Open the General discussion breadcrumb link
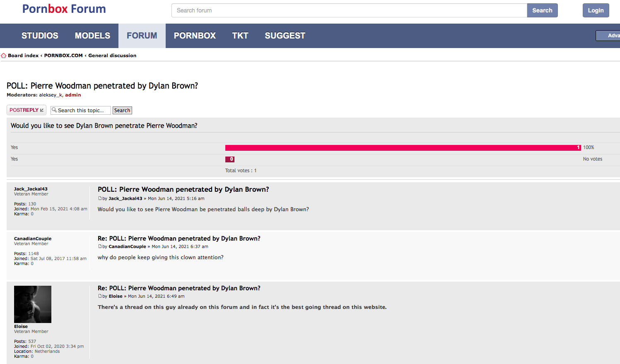Image resolution: width=620 pixels, height=364 pixels. pos(112,55)
